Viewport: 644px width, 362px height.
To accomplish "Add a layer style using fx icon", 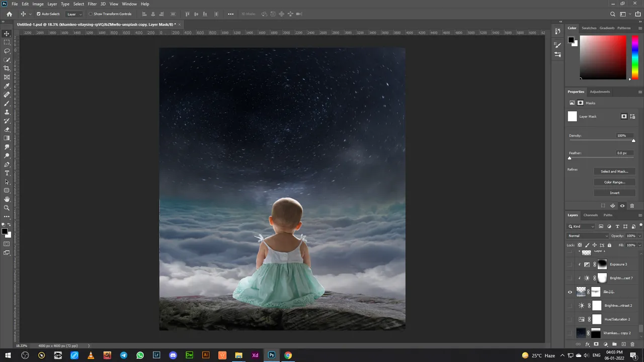I will coord(587,344).
